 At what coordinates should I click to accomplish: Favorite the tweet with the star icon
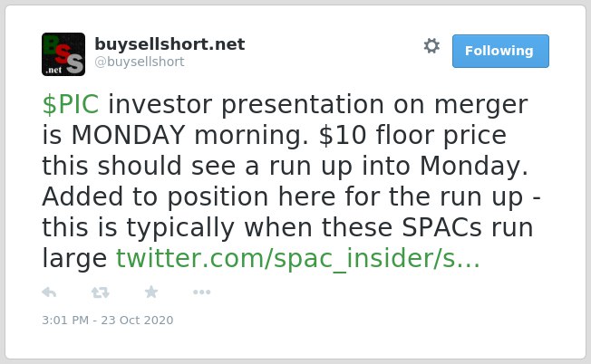[151, 292]
